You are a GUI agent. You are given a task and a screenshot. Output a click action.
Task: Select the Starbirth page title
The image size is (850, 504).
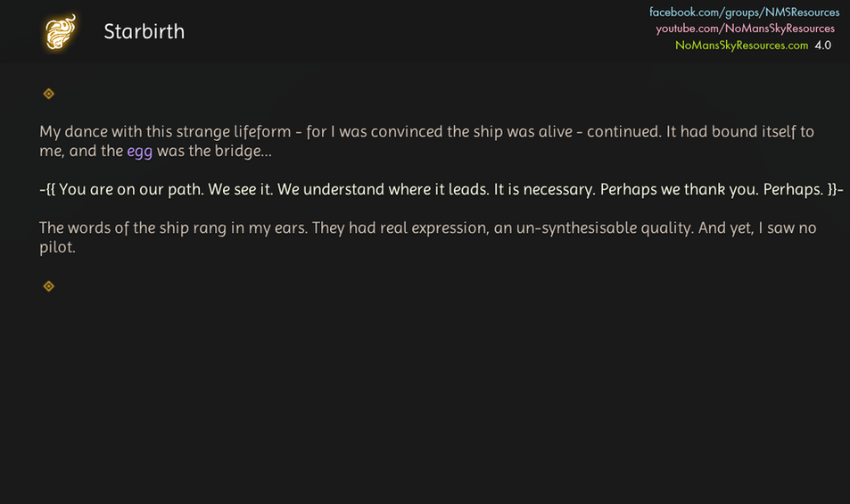(144, 31)
